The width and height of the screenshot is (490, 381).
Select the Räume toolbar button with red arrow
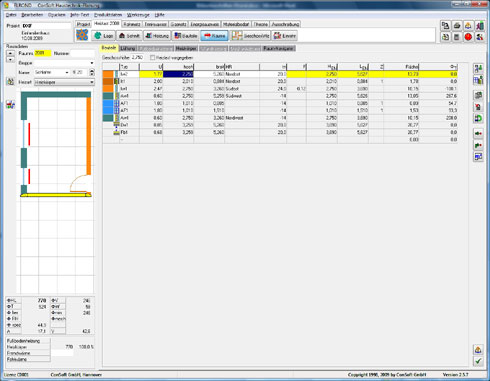click(214, 36)
